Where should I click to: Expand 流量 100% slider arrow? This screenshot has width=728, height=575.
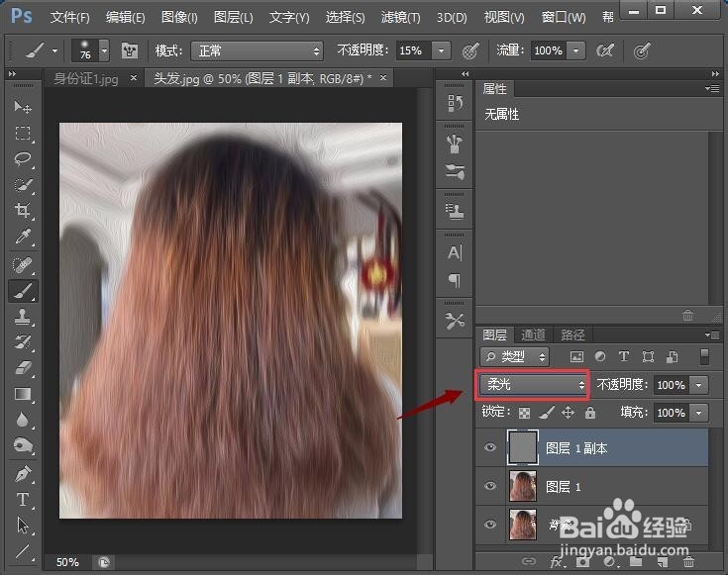tap(576, 50)
